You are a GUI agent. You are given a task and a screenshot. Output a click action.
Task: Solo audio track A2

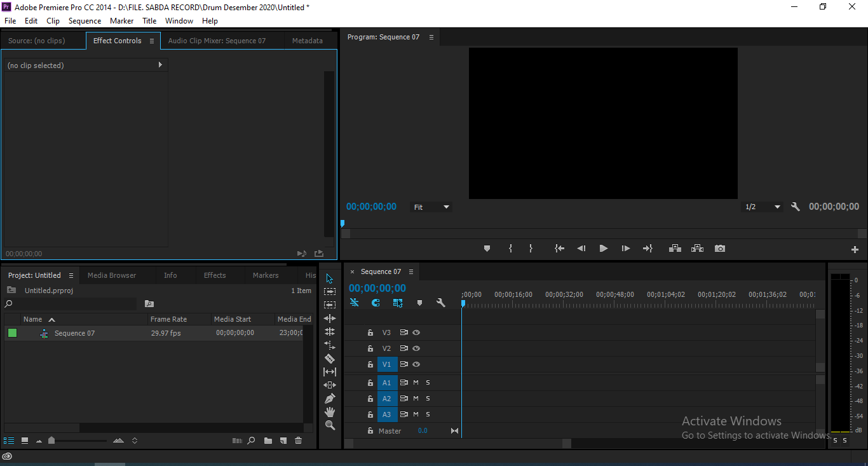pyautogui.click(x=428, y=399)
